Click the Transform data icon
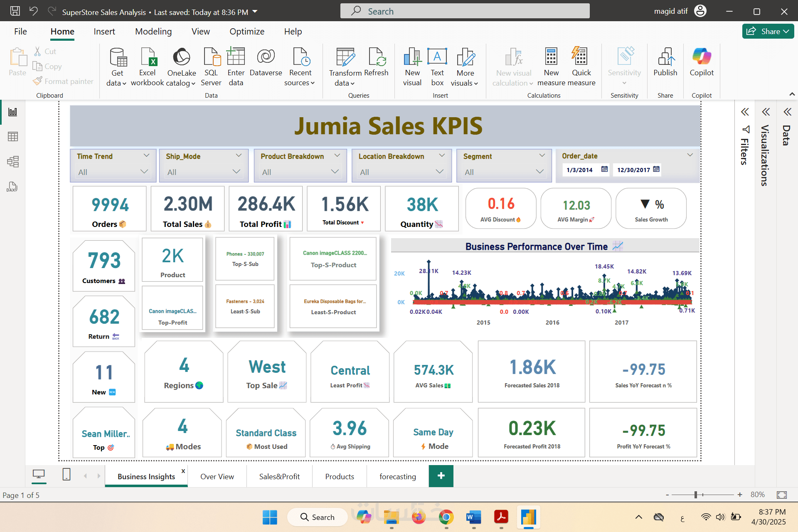This screenshot has height=532, width=798. (345, 58)
